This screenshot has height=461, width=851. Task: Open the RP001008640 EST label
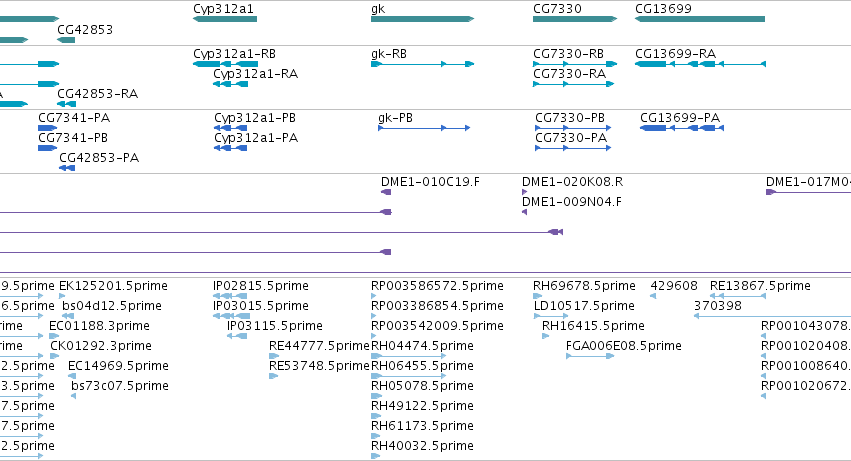(806, 366)
